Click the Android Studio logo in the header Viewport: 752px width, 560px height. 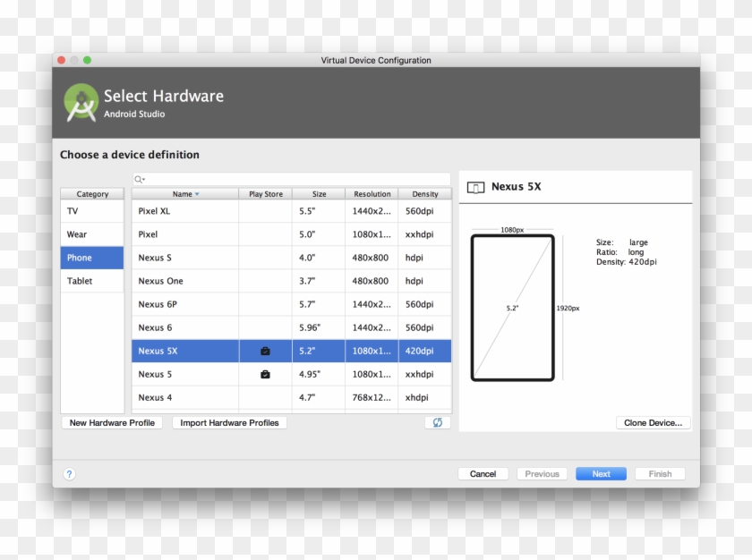(81, 103)
